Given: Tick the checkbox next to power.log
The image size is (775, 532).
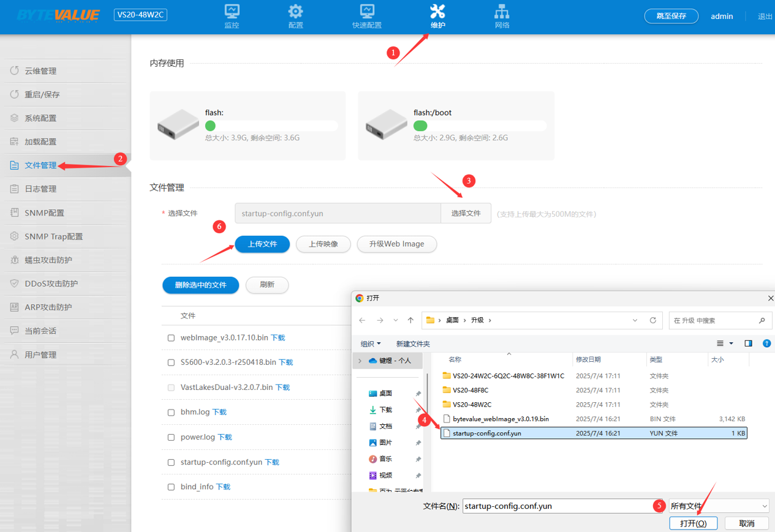Looking at the screenshot, I should [171, 438].
